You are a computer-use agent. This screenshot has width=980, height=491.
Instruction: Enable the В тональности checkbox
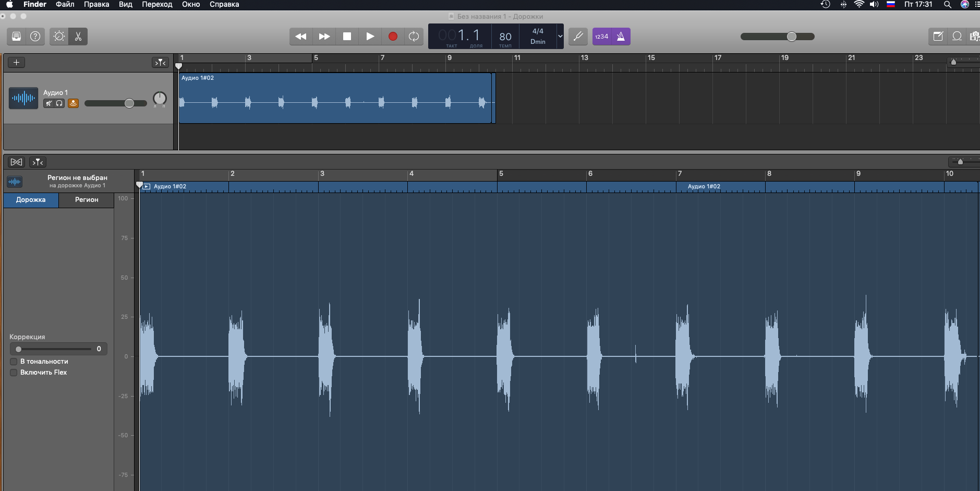pos(14,362)
